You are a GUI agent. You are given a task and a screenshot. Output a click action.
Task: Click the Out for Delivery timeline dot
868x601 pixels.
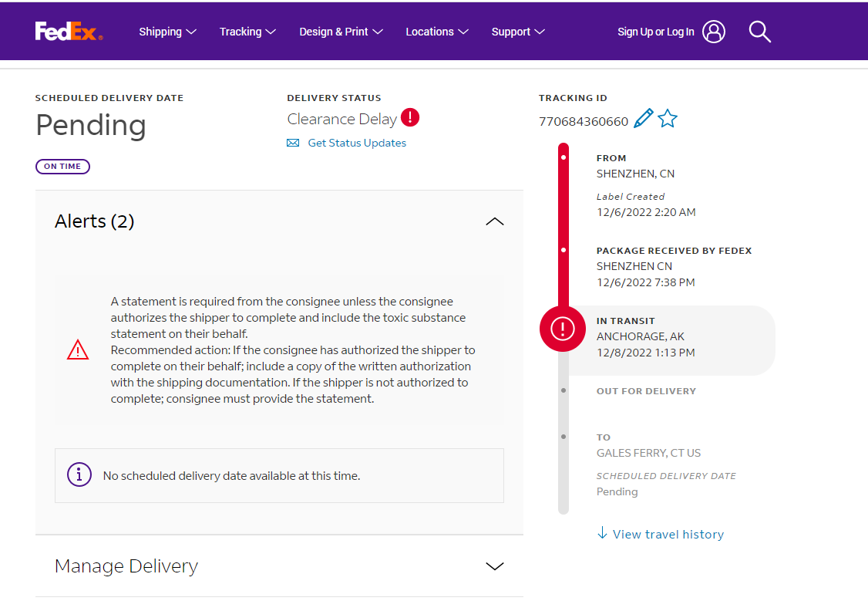pyautogui.click(x=564, y=390)
